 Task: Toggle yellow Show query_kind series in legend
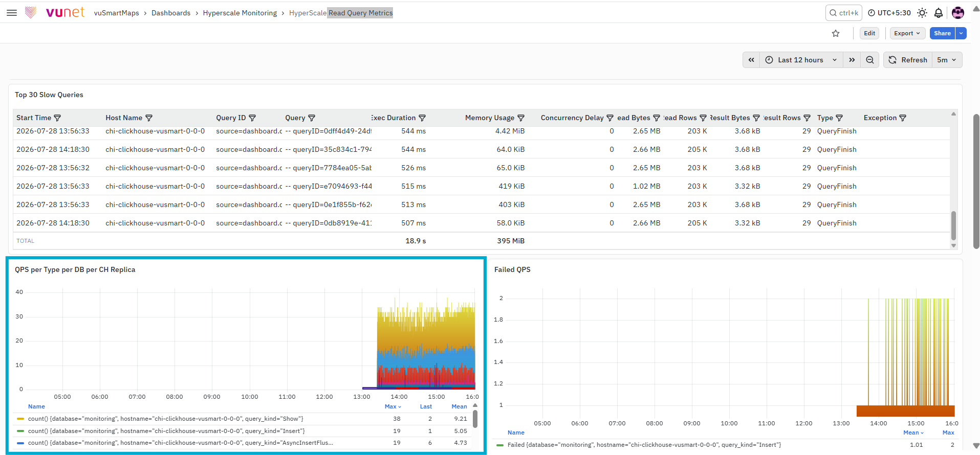coord(166,419)
